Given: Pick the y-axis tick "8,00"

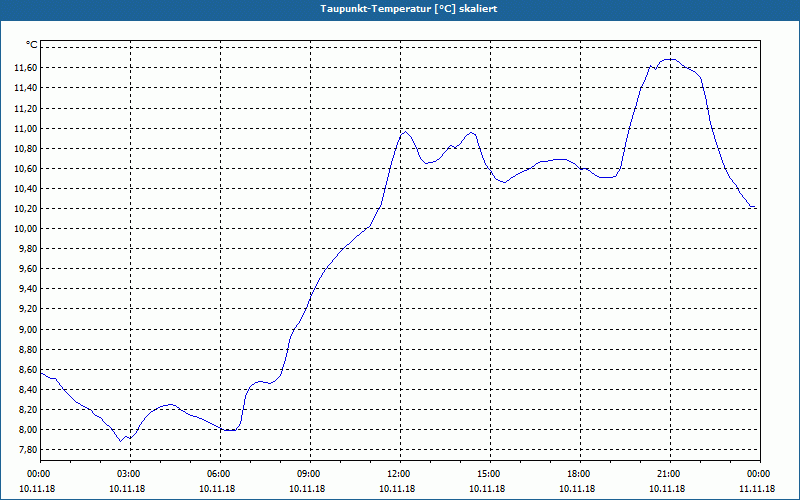Looking at the screenshot, I should [x=28, y=430].
